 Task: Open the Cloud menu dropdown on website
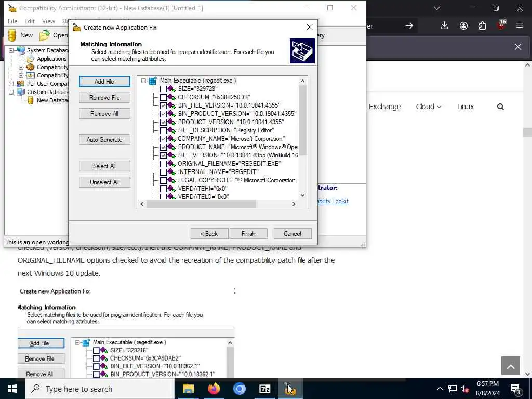coord(429,107)
